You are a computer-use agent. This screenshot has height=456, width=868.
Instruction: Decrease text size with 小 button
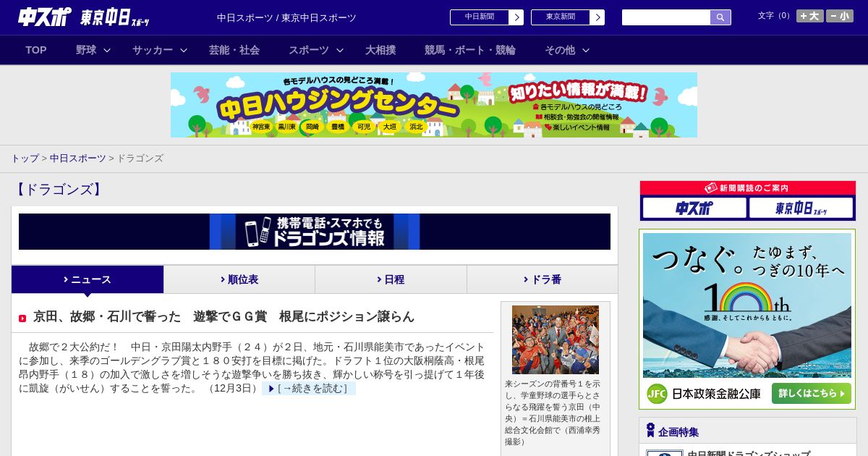[x=840, y=16]
